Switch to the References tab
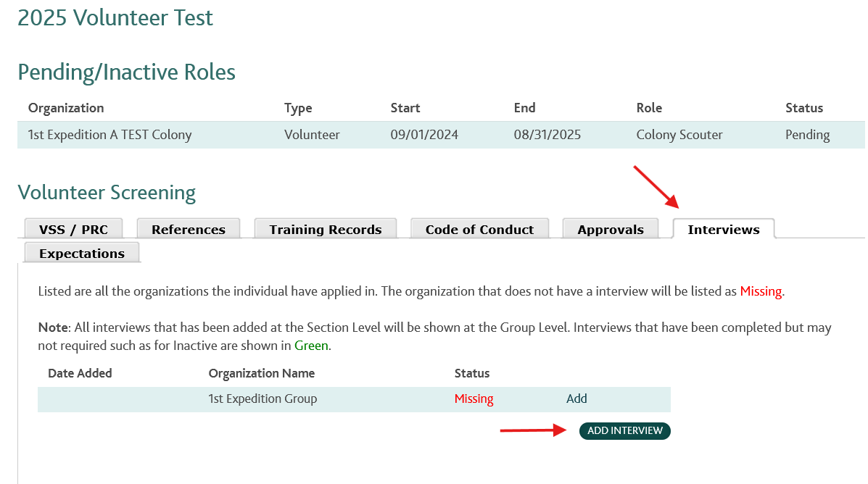The width and height of the screenshot is (868, 484). click(189, 229)
